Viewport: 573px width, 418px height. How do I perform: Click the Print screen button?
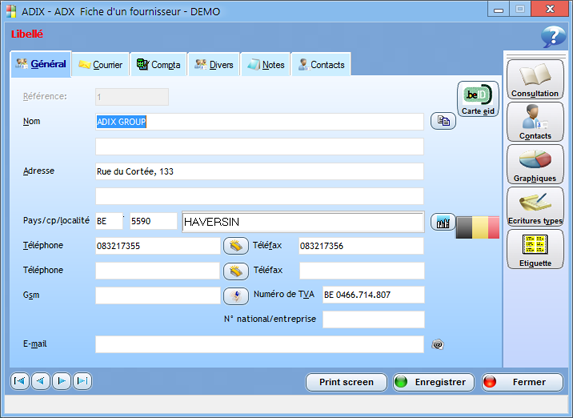click(346, 382)
